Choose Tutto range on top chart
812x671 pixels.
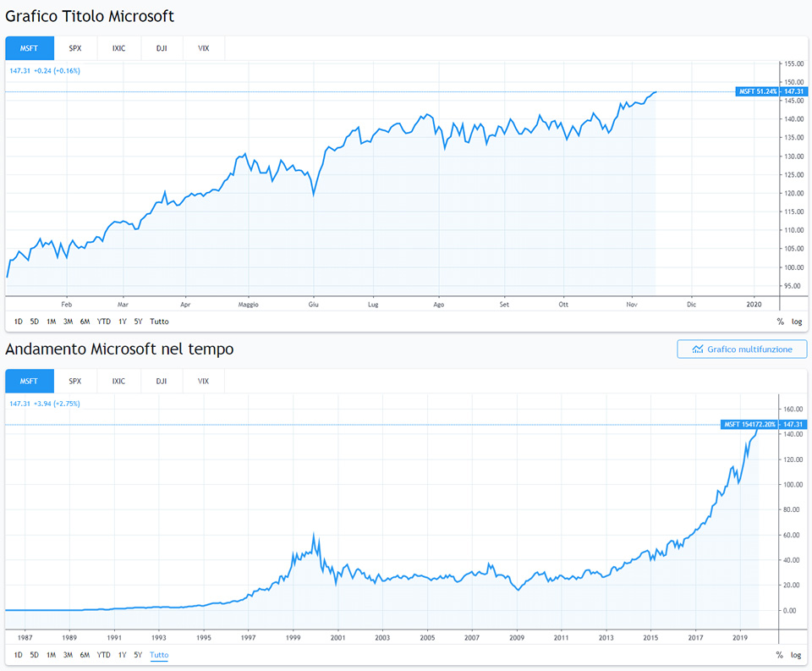tap(160, 322)
